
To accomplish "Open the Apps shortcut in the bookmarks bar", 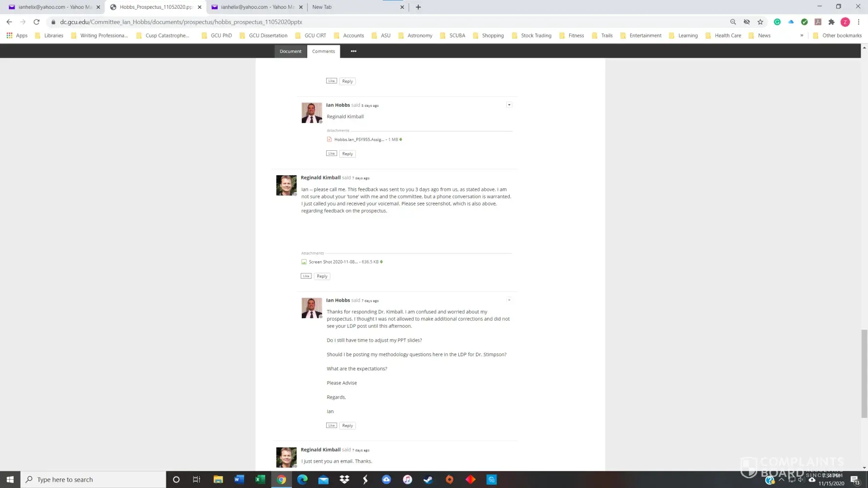I will pyautogui.click(x=17, y=36).
